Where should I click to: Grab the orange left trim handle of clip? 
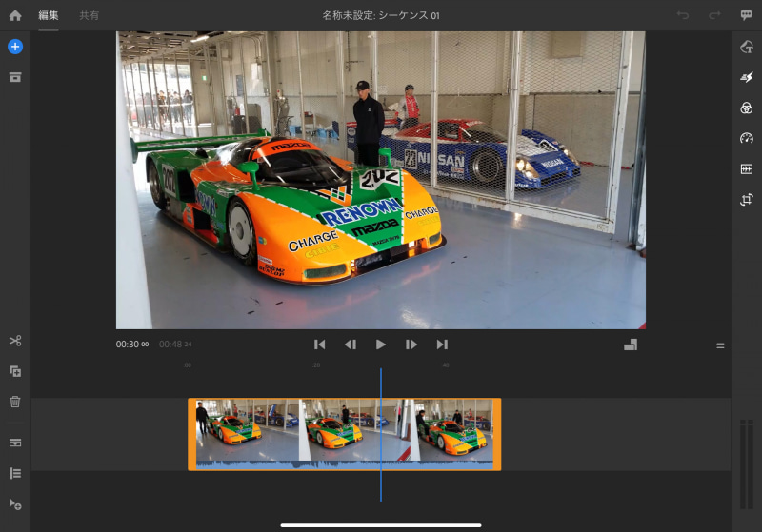[192, 434]
